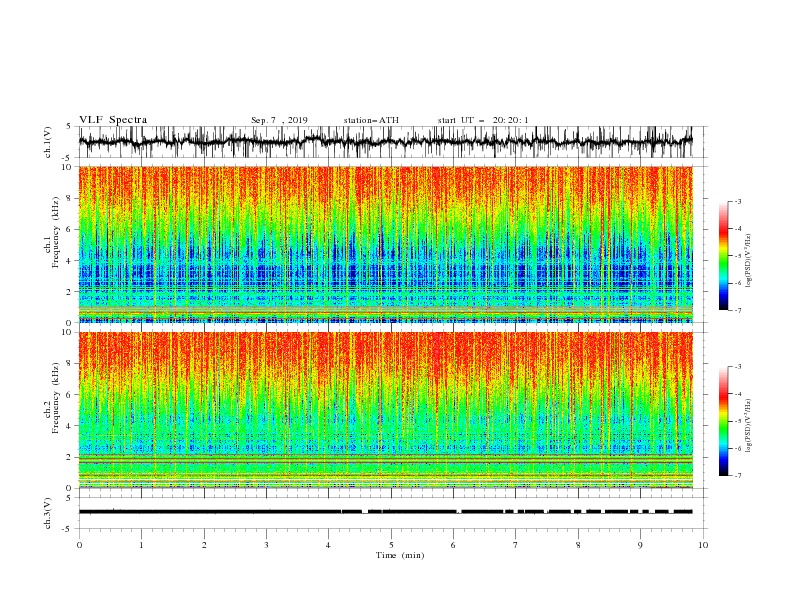Click time axis tick label "2"
The height and width of the screenshot is (612, 792).
pyautogui.click(x=204, y=545)
